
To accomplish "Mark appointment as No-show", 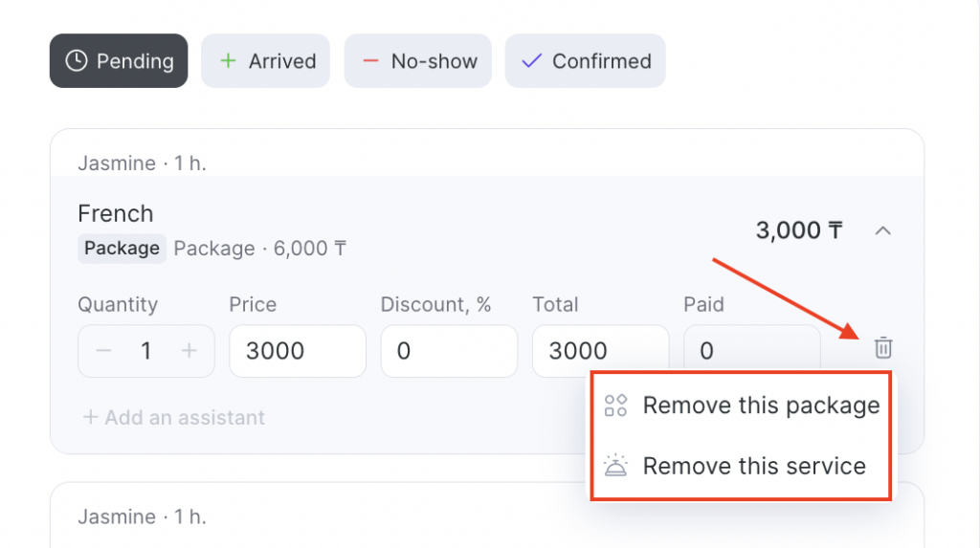I will click(417, 61).
